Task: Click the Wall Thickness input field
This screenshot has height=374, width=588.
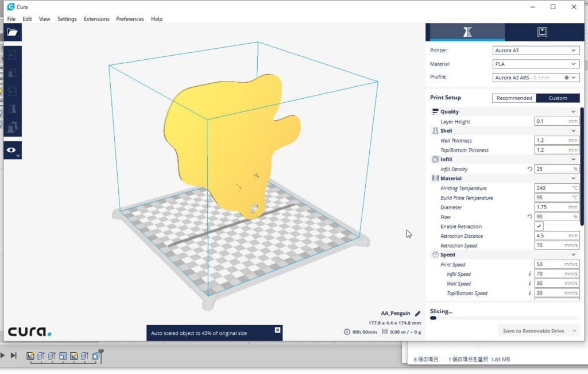Action: click(557, 140)
